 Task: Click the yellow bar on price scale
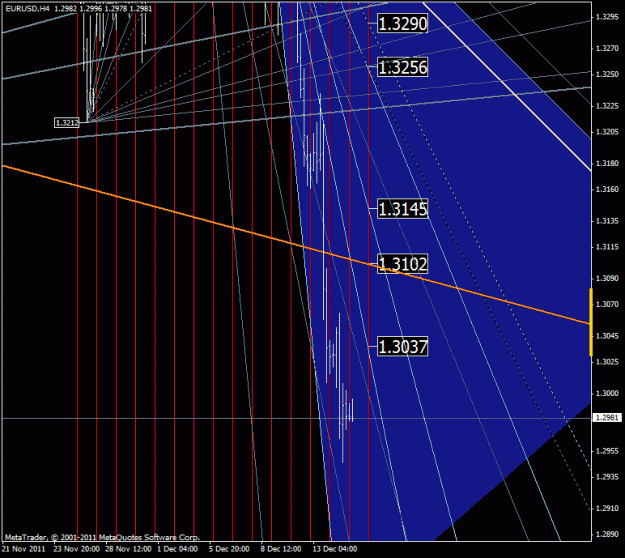point(591,322)
